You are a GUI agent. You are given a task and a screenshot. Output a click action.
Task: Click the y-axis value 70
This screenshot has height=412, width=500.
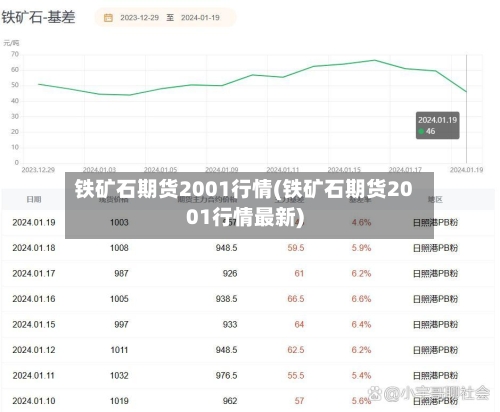pyautogui.click(x=15, y=54)
